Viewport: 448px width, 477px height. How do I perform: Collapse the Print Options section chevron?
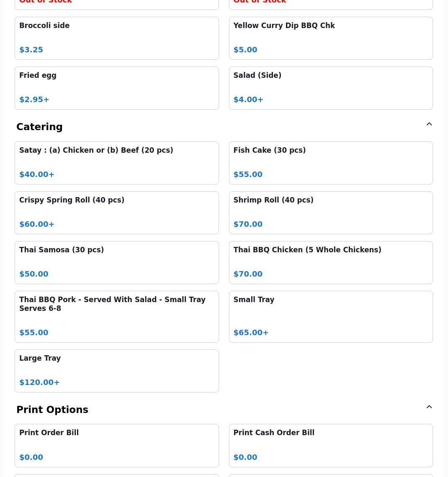pyautogui.click(x=429, y=407)
